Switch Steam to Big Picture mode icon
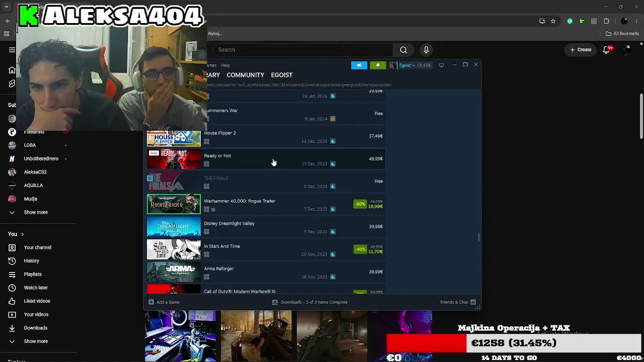 click(x=441, y=65)
